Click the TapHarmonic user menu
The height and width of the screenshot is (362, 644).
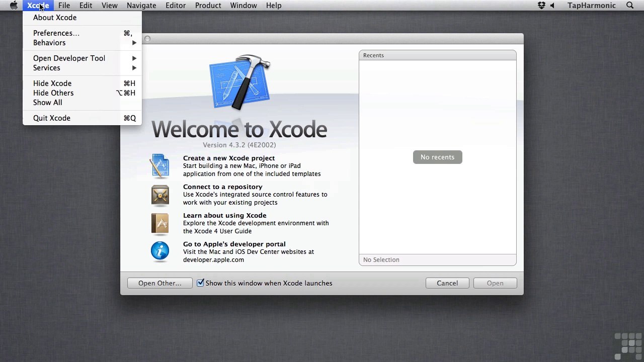[x=591, y=6]
